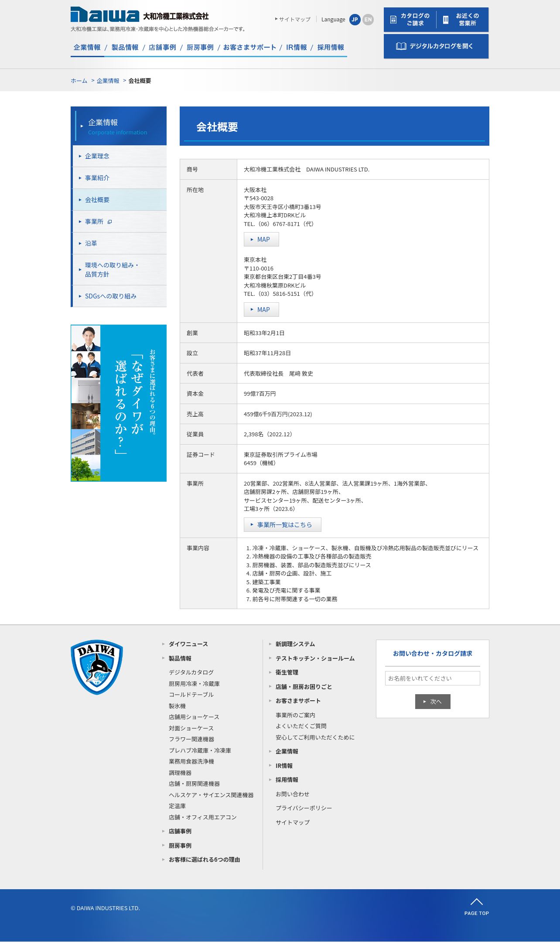
Task: Open デジタルカタログ footer link
Action: click(191, 672)
